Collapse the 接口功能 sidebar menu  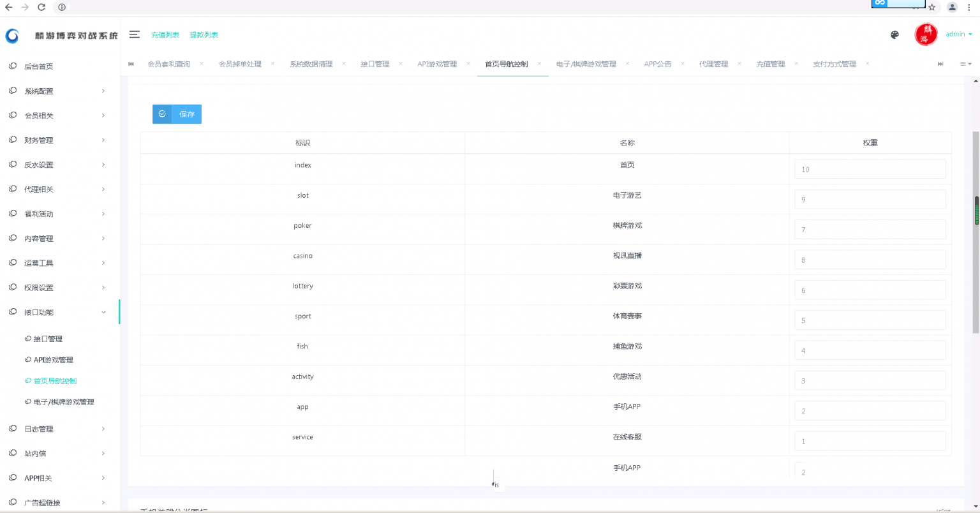point(57,313)
